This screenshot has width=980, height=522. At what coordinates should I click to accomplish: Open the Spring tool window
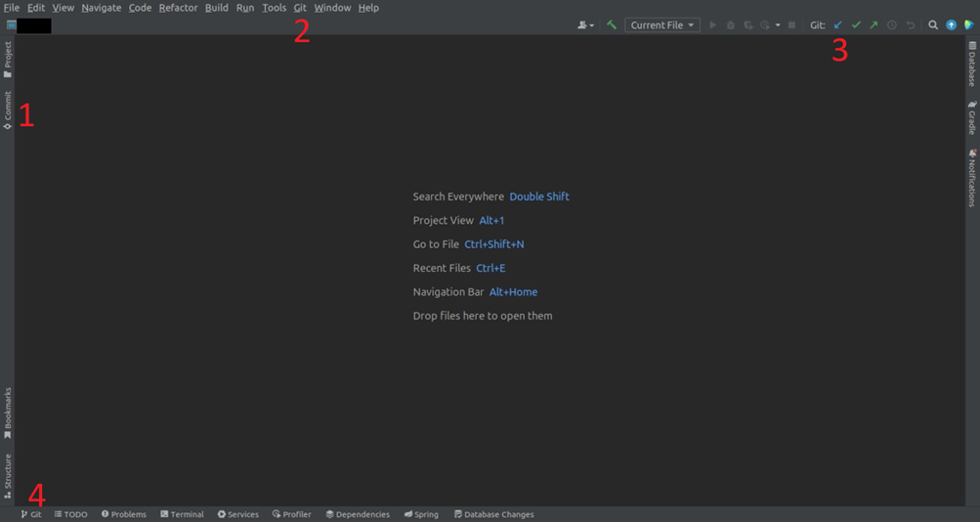click(x=421, y=514)
